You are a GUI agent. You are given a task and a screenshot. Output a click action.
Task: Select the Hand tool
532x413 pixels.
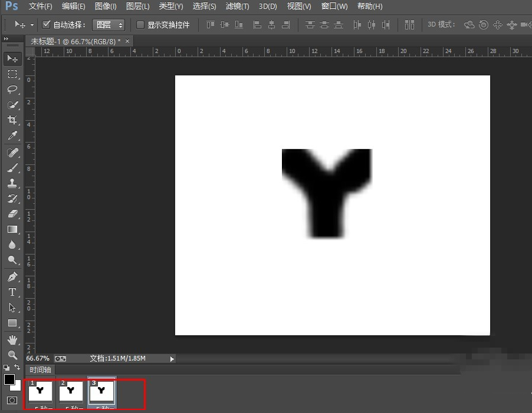(12, 340)
